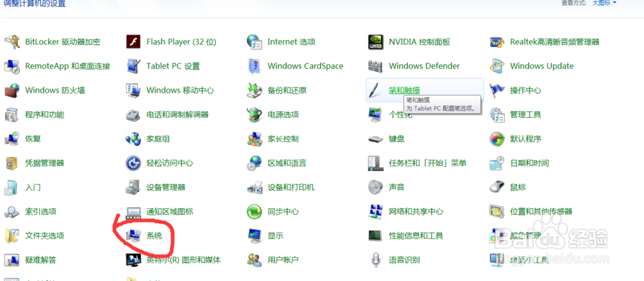Open Windows 移动中心 icon

coord(133,90)
